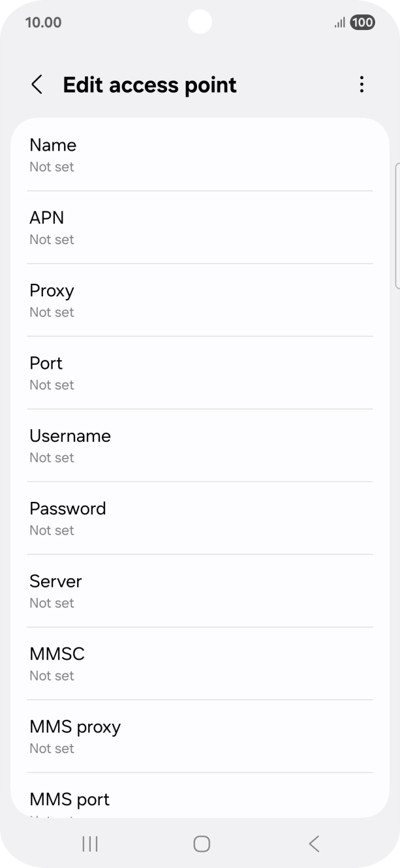Screen dimensions: 400x868
Task: Tap the MMS port row
Action: point(200,801)
